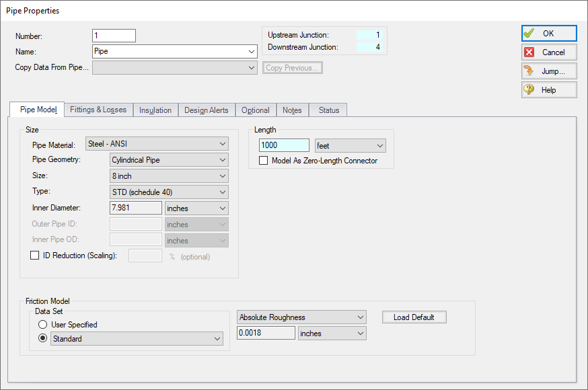The image size is (588, 390).
Task: Toggle the ID Reduction (Scaling) checkbox
Action: [35, 256]
